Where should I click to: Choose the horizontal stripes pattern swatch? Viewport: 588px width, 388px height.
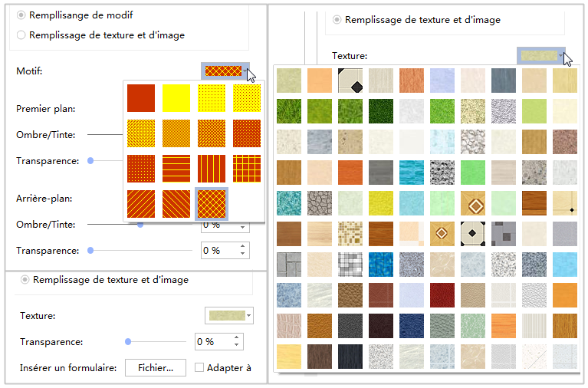tap(176, 168)
